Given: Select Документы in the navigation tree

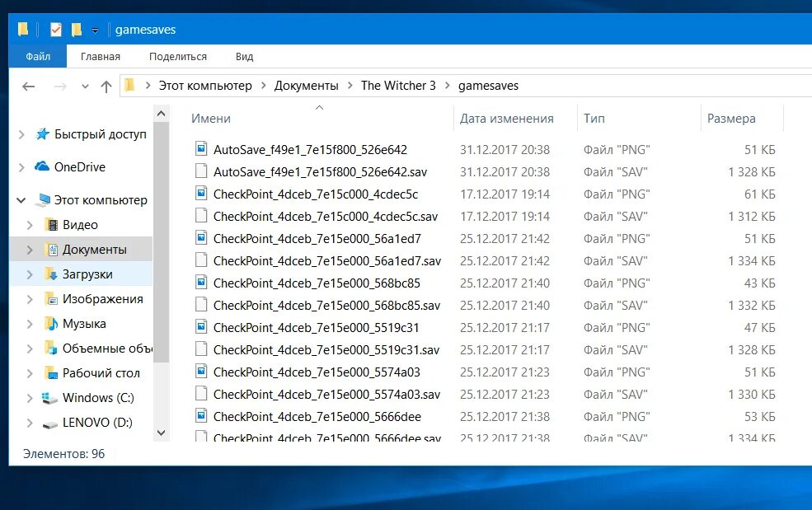Looking at the screenshot, I should [94, 250].
